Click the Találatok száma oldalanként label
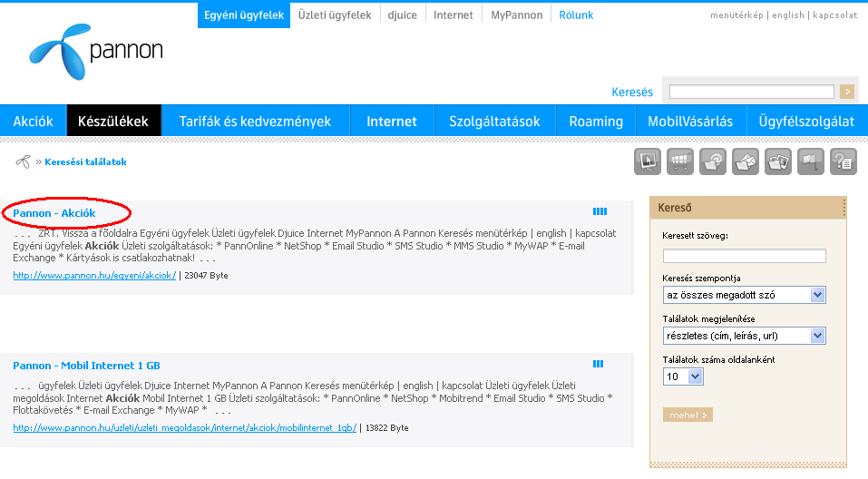Image resolution: width=868 pixels, height=479 pixels. pos(718,359)
